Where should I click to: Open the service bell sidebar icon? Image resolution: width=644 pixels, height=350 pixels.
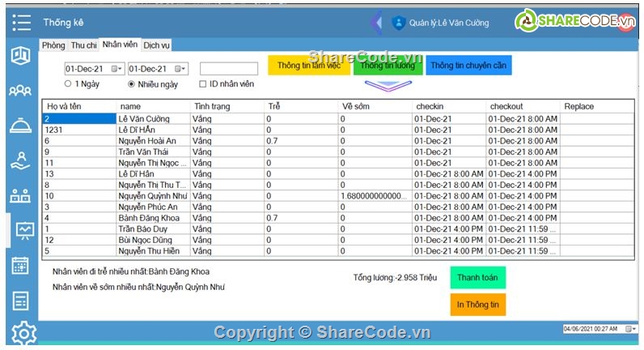coord(20,125)
